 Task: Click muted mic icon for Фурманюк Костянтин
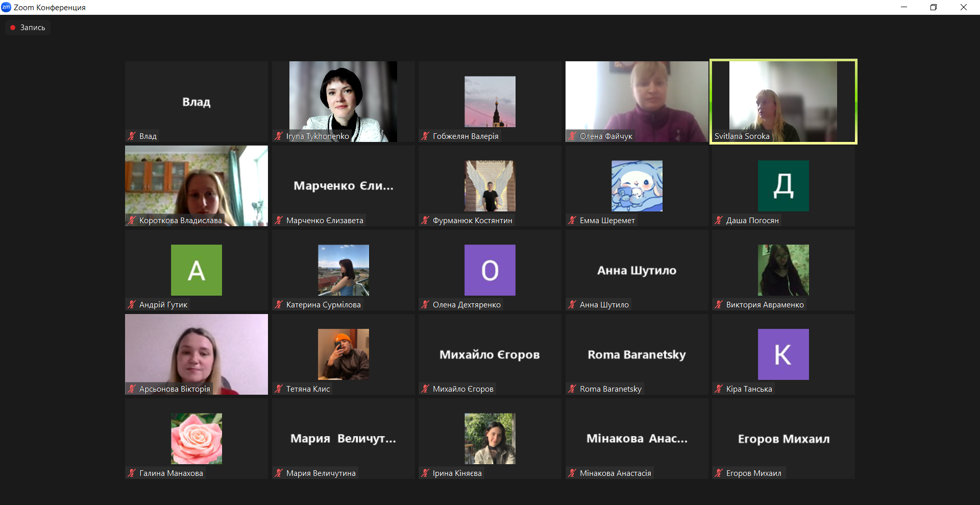pos(425,220)
